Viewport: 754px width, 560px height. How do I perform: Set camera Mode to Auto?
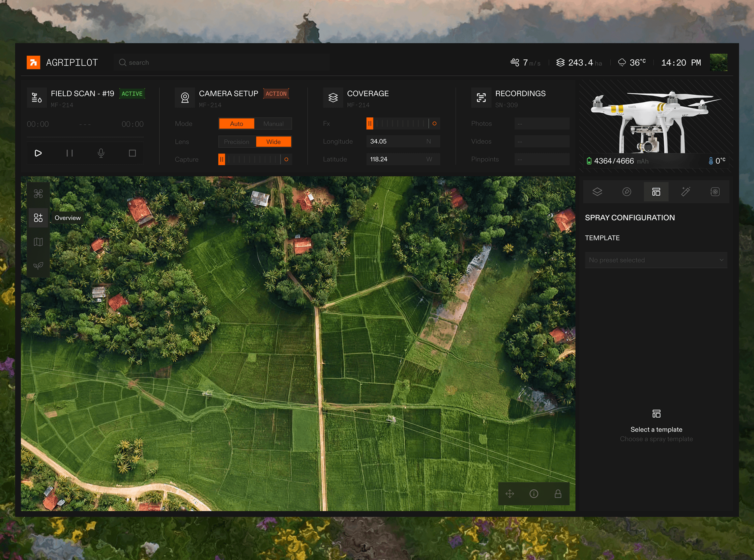coord(237,124)
